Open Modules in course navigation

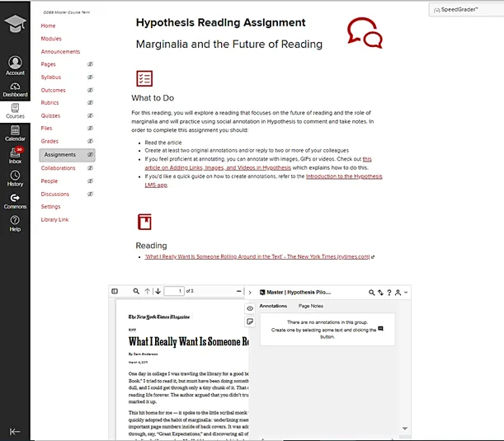click(x=51, y=39)
